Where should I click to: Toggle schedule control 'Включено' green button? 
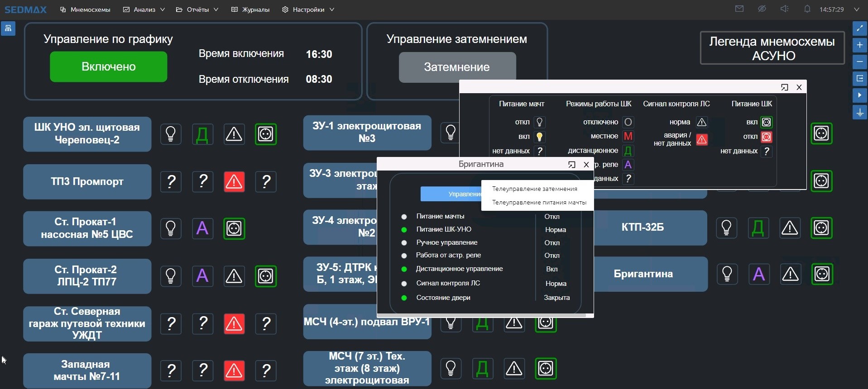tap(108, 66)
